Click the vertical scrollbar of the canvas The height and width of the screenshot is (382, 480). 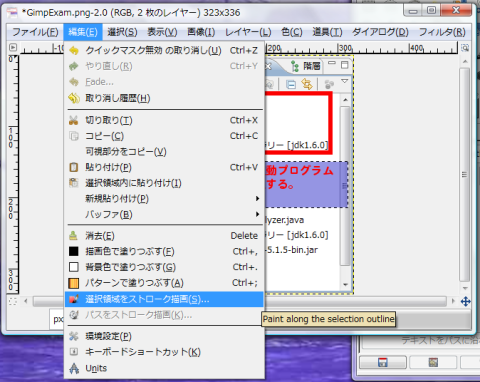click(465, 175)
